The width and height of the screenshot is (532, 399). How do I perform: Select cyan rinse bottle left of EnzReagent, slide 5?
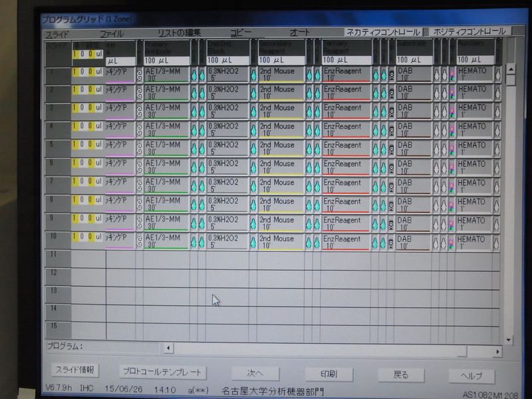coord(317,149)
